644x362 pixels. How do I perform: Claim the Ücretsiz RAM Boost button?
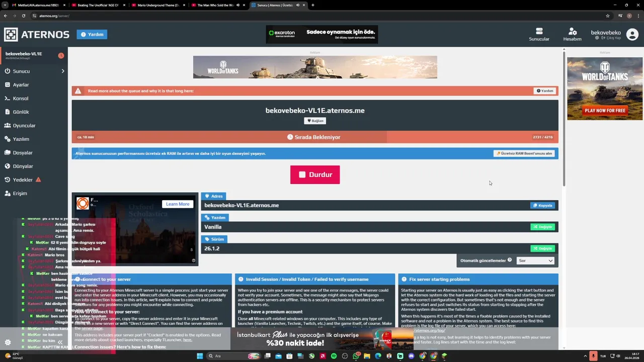pyautogui.click(x=524, y=153)
